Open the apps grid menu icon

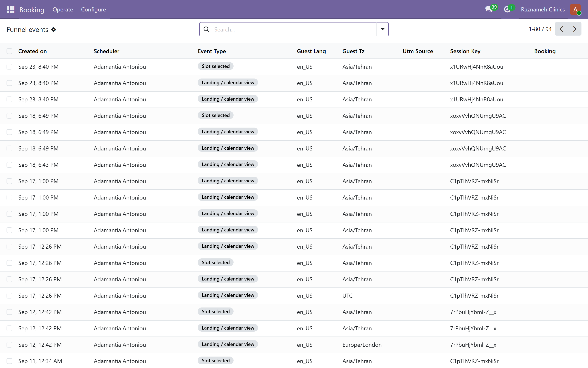(11, 9)
